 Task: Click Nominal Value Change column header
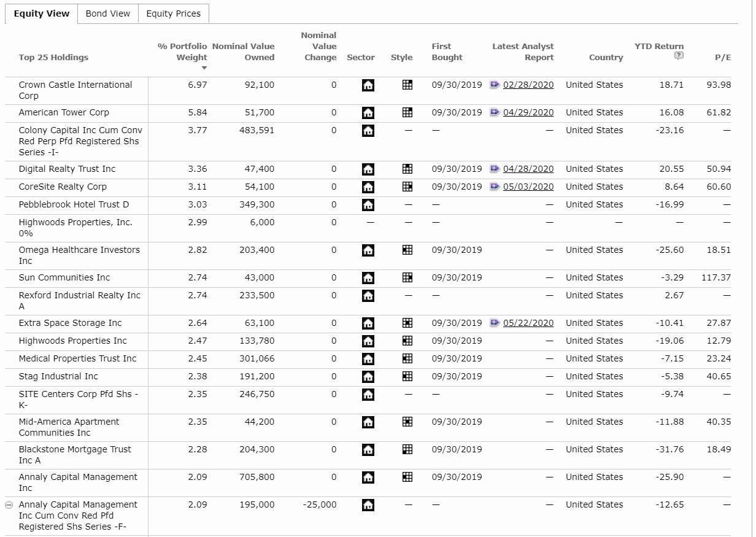click(x=319, y=46)
